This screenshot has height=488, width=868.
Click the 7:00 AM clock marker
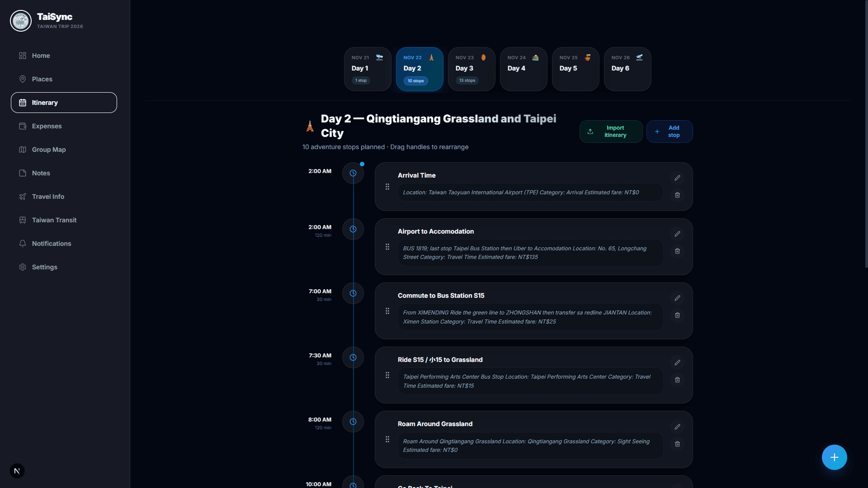[353, 293]
